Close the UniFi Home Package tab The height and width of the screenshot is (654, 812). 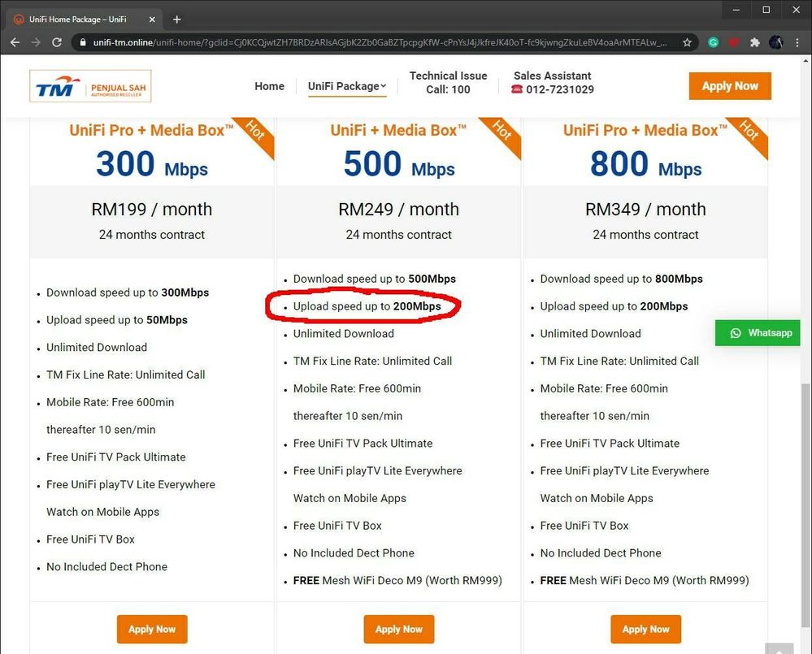click(152, 19)
